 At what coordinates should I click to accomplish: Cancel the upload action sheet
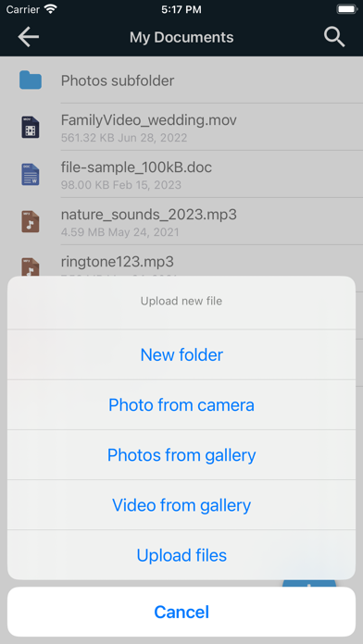click(181, 612)
